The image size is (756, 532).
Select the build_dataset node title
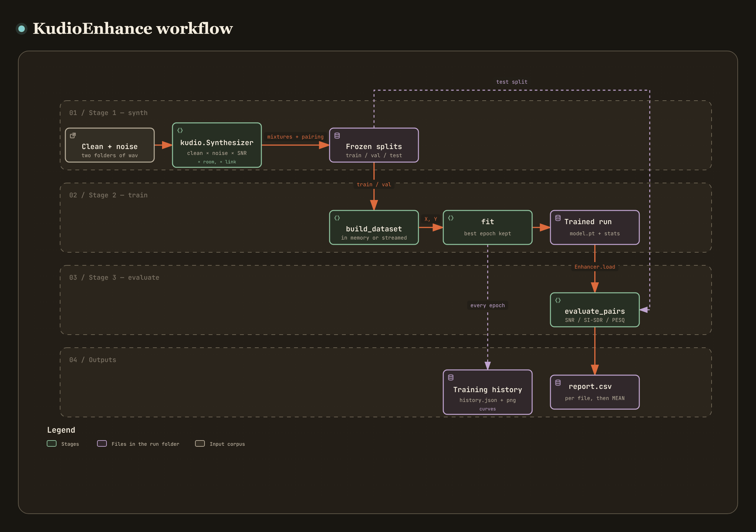tap(374, 229)
